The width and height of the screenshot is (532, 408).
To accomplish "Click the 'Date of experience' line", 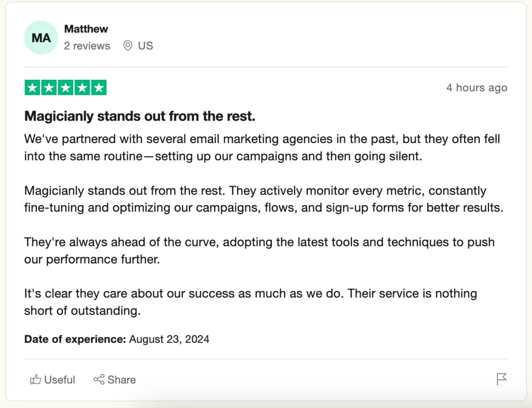I will point(117,339).
